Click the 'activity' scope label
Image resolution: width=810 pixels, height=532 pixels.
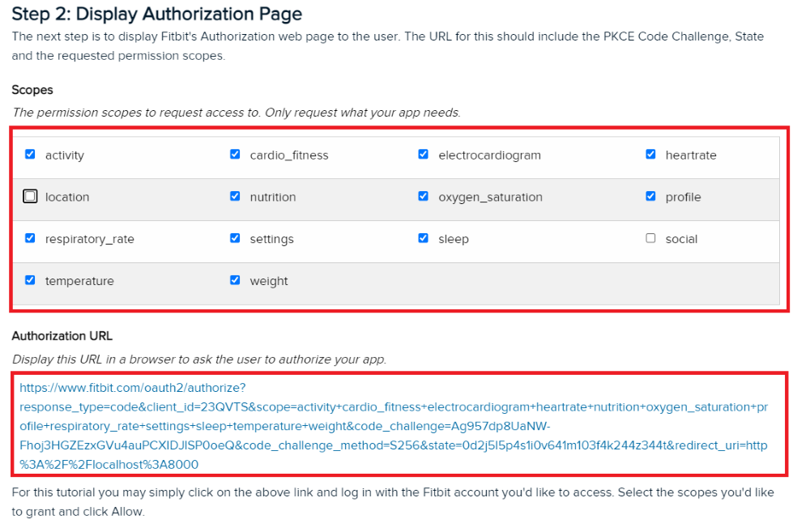point(65,155)
